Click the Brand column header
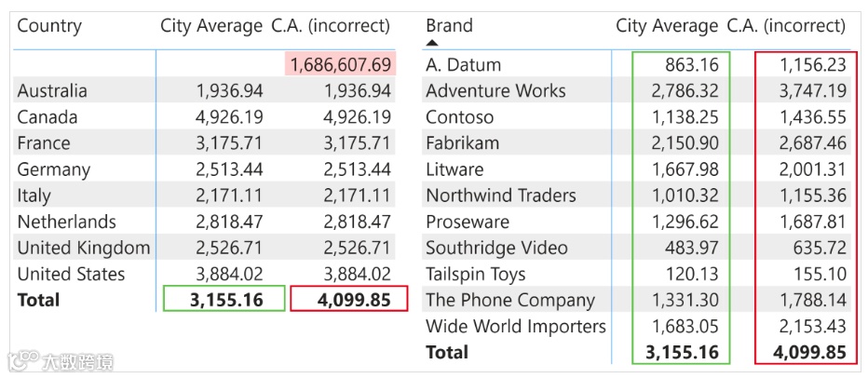 449,25
